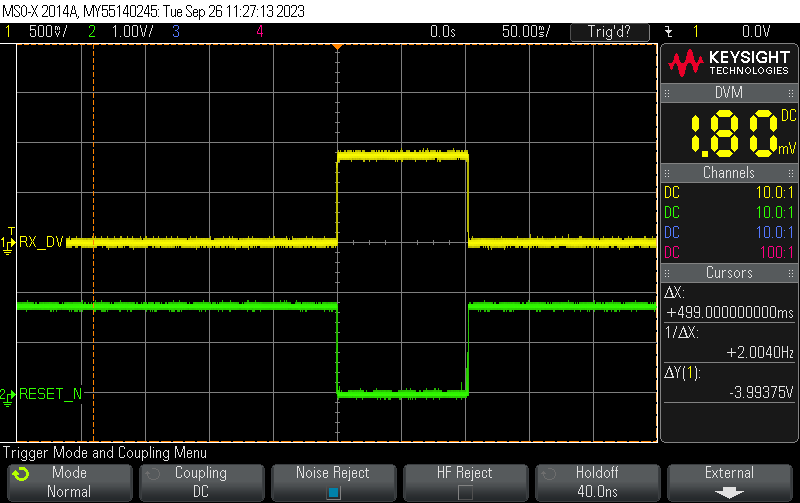Select channel 2 1.00V/ scale label
Screen dimensions: 800x503
(132, 32)
